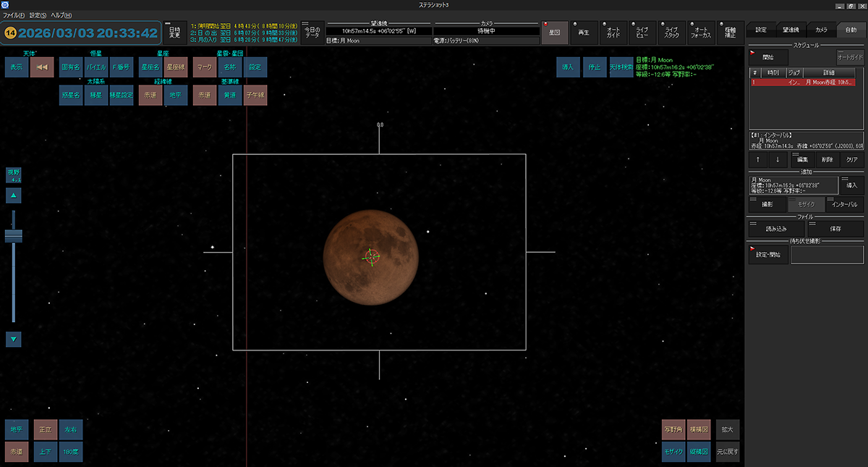Toggle the 子午線 meridian line
The width and height of the screenshot is (868, 467).
255,96
